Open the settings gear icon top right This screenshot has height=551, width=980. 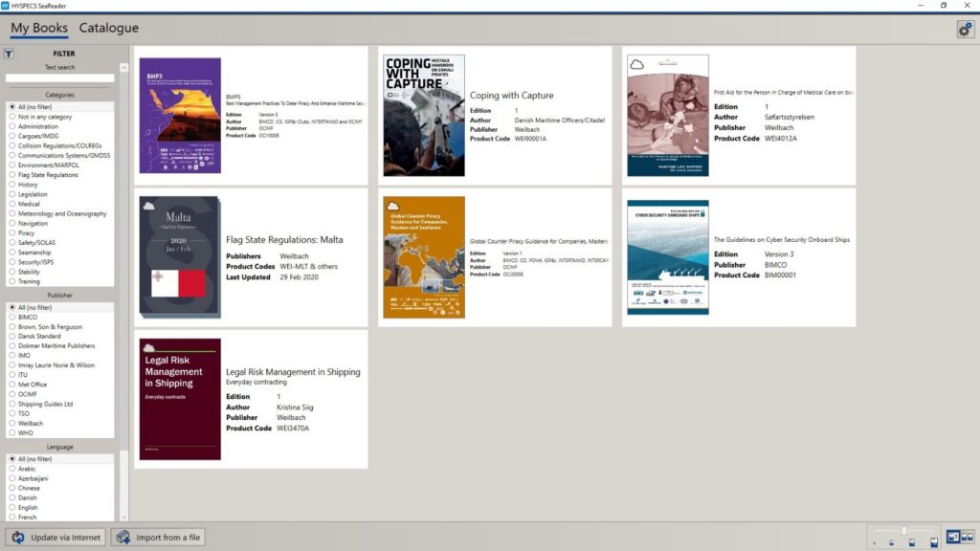click(965, 30)
